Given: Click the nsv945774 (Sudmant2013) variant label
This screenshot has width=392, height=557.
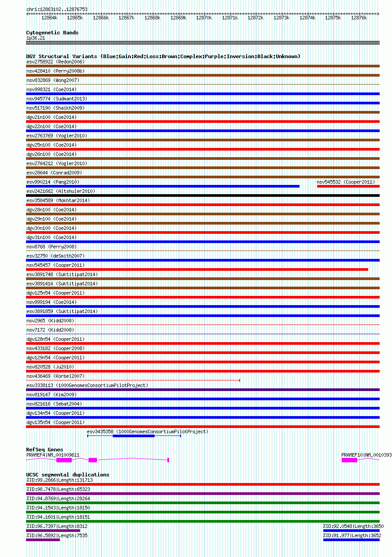Looking at the screenshot, I should pos(57,99).
